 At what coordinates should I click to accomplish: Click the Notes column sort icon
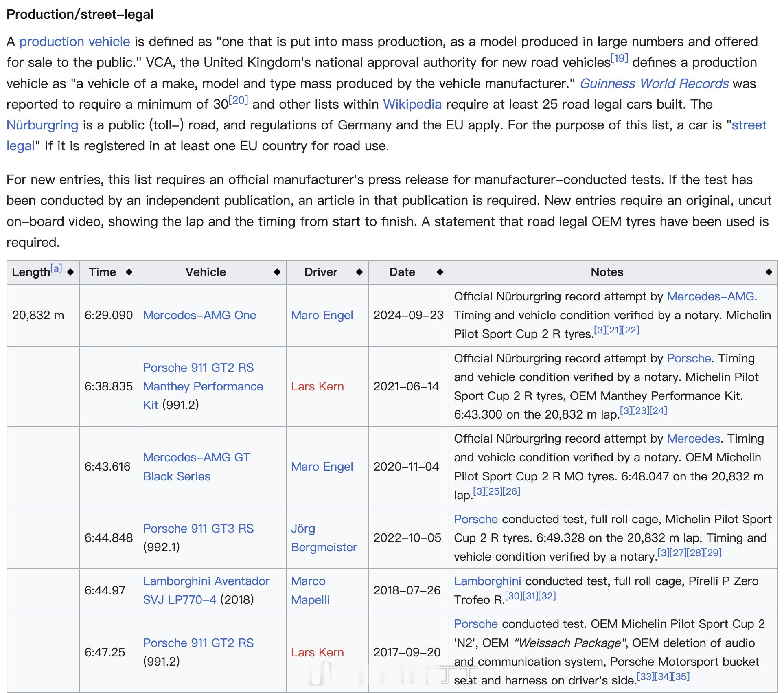tap(769, 272)
